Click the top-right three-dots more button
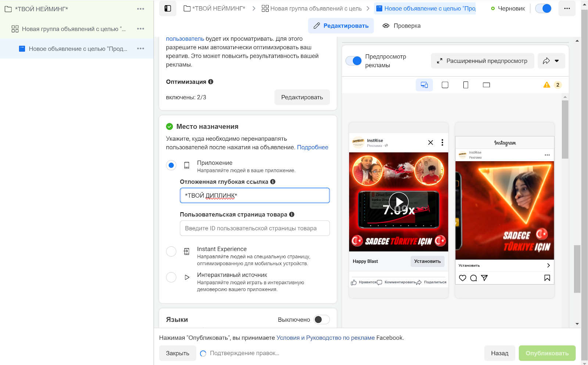 click(567, 8)
